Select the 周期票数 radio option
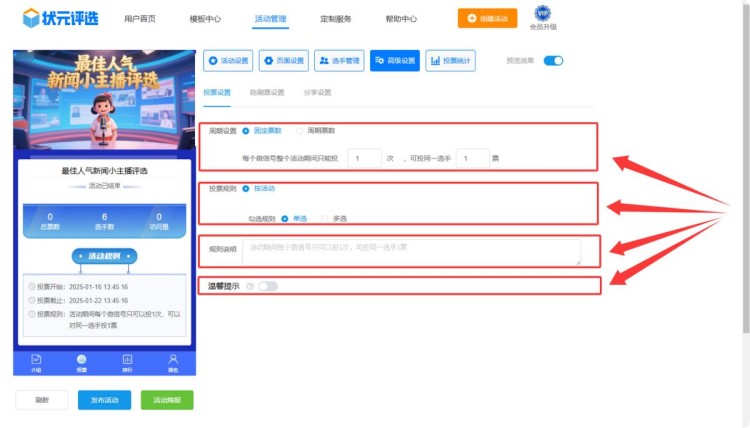The width and height of the screenshot is (750, 428). (299, 130)
